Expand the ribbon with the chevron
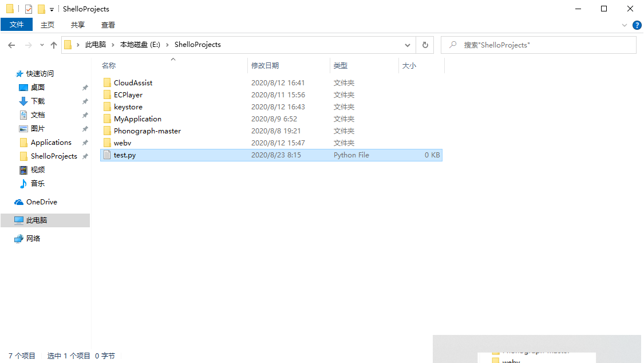644x363 pixels. (x=625, y=25)
